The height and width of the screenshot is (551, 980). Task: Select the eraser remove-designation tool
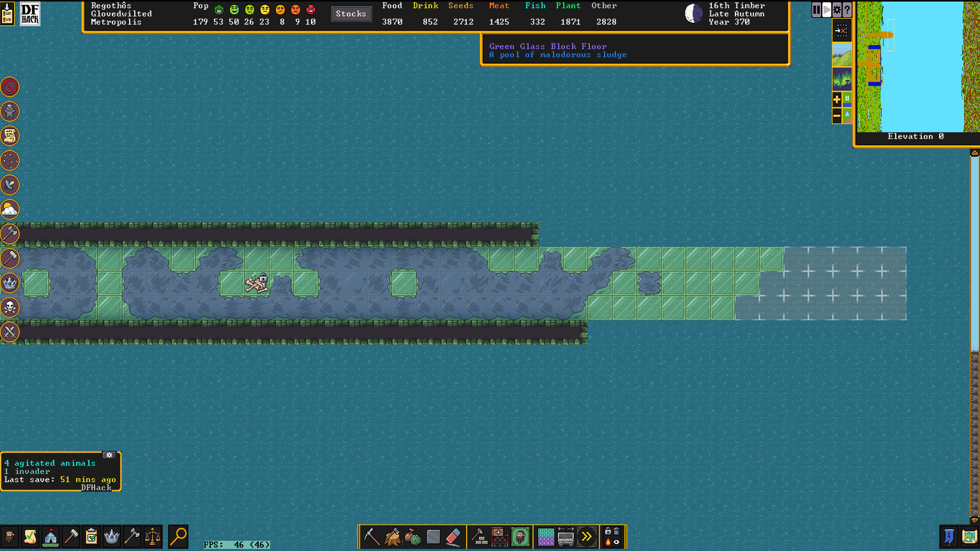pyautogui.click(x=453, y=537)
